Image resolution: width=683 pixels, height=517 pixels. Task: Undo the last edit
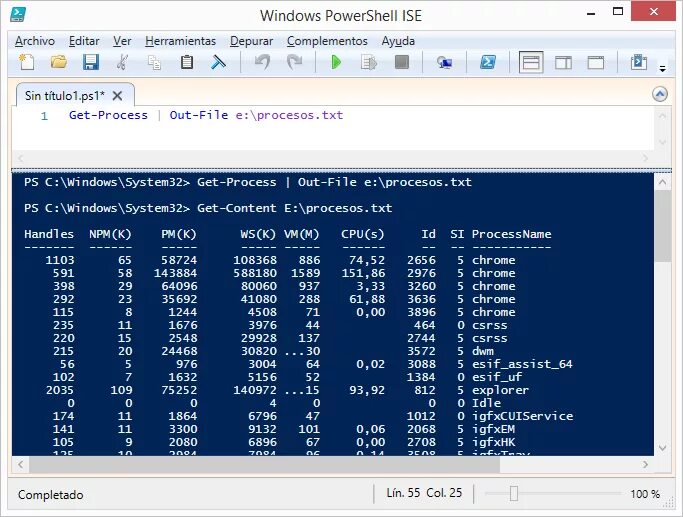pos(262,62)
